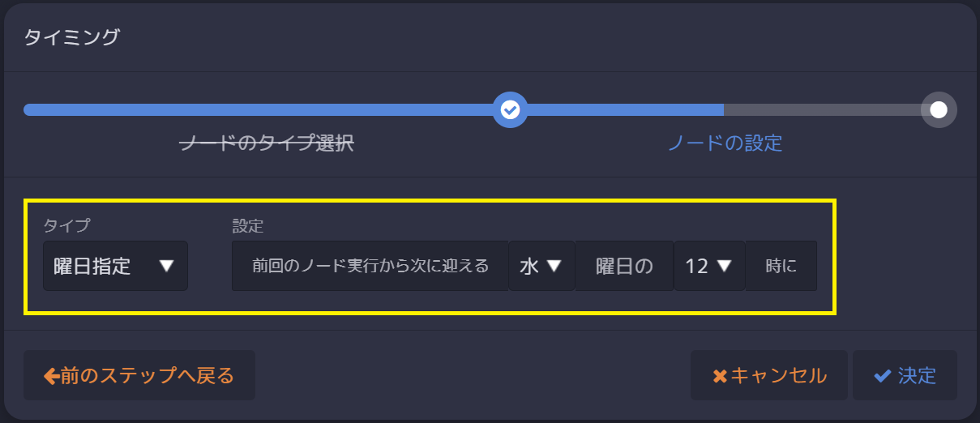980x423 pixels.
Task: Select the ノードのタイプ選択 step label
Action: 267,144
